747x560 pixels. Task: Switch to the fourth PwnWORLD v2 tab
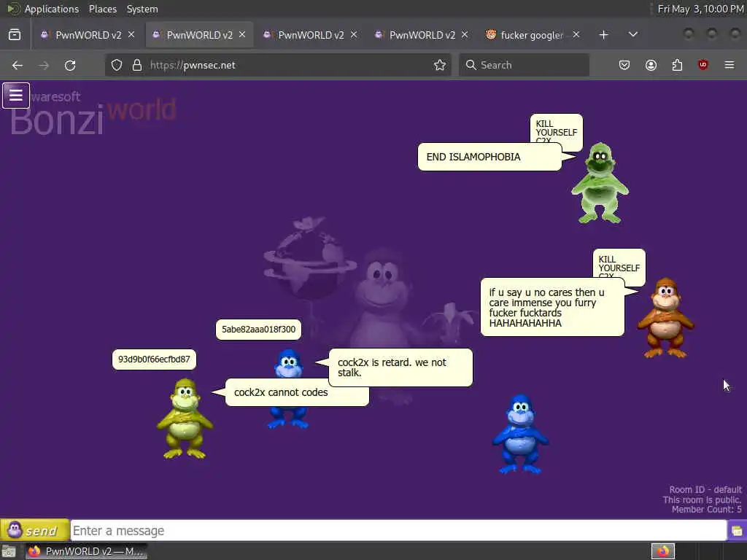(422, 35)
